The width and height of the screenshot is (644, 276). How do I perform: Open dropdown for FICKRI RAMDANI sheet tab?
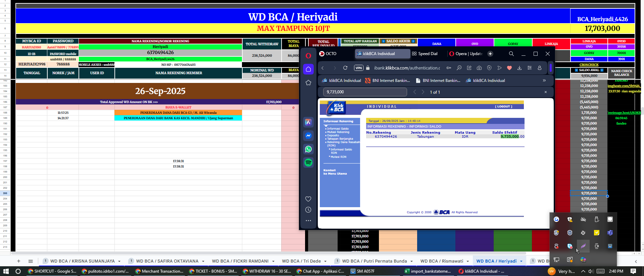pos(273,261)
